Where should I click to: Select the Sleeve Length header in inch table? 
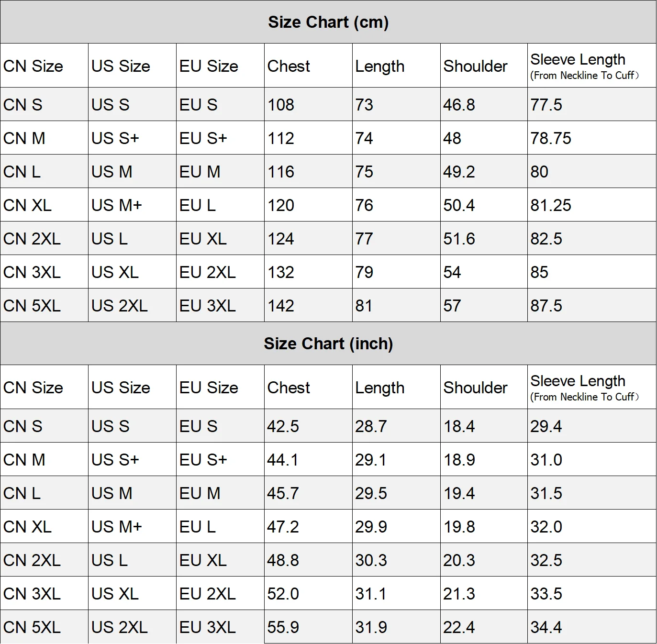coord(578,381)
